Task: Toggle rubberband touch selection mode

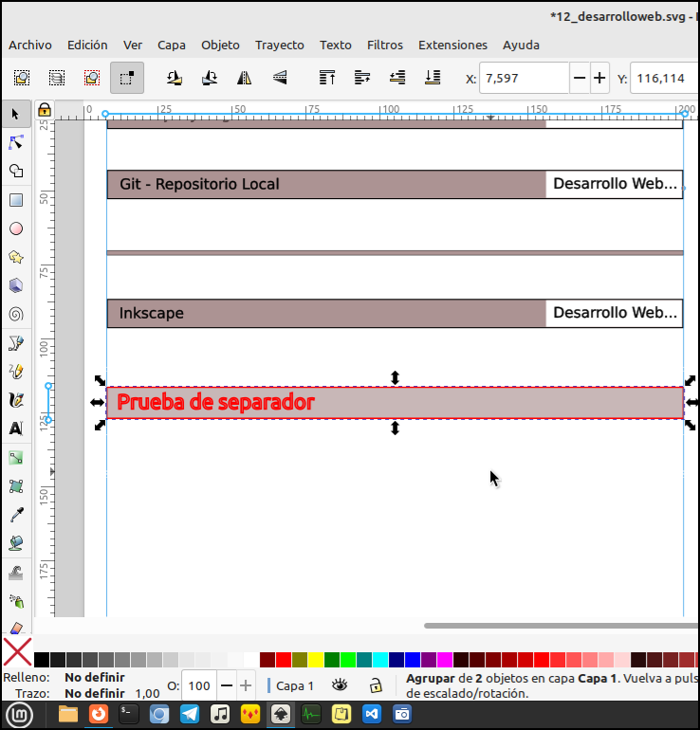Action: (127, 78)
